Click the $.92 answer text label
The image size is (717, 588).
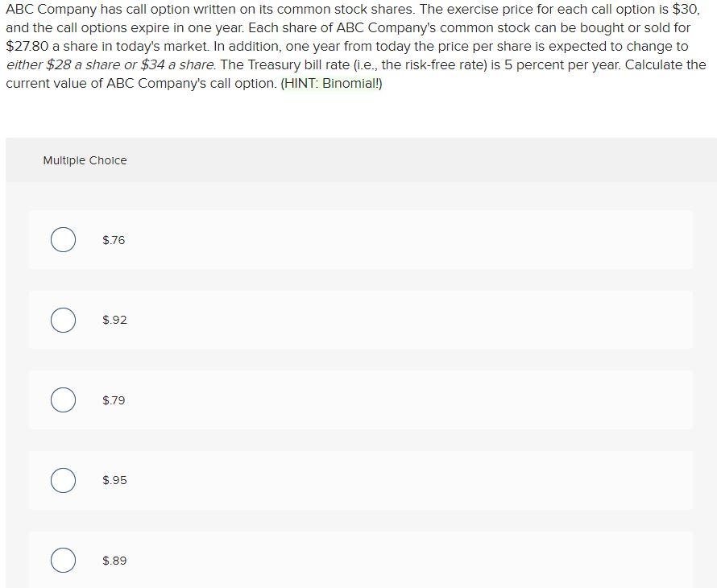pyautogui.click(x=113, y=319)
